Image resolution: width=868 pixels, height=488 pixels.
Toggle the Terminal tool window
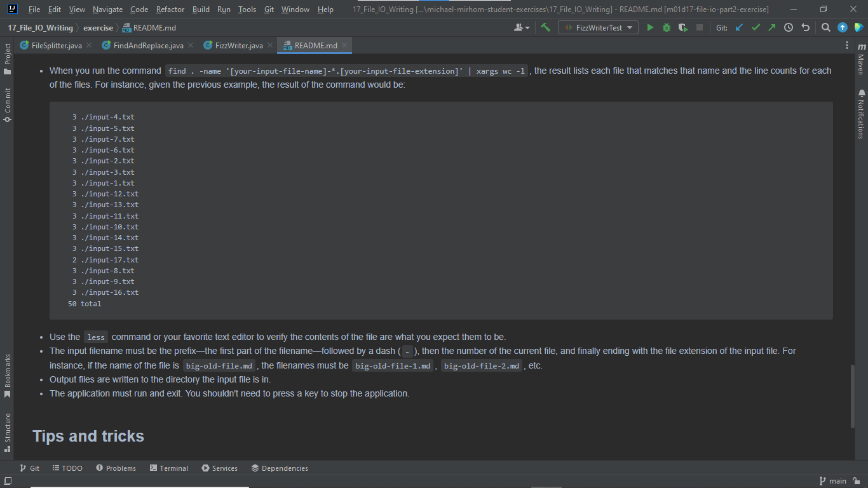pos(168,468)
